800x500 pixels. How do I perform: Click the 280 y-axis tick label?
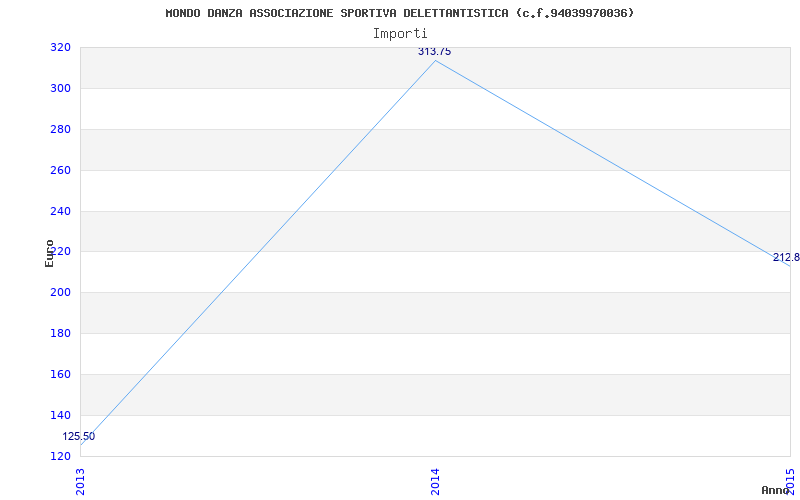click(59, 130)
